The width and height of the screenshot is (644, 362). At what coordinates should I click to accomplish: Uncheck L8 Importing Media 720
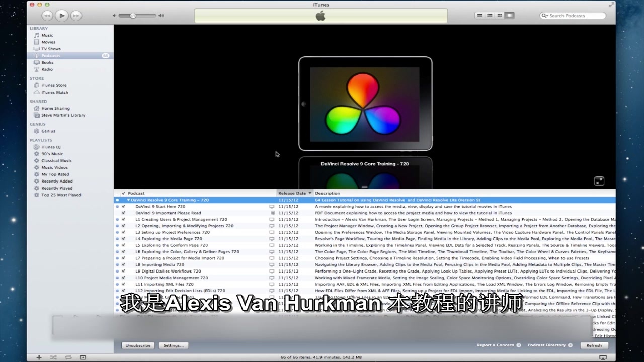click(x=123, y=264)
